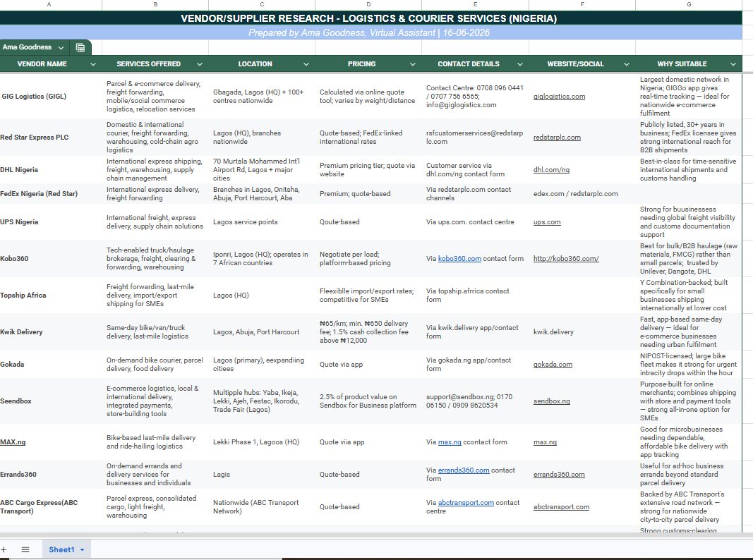Select the title cell VENDOR/SUPPLIER RESEARCH
The width and height of the screenshot is (753, 560).
[x=369, y=18]
